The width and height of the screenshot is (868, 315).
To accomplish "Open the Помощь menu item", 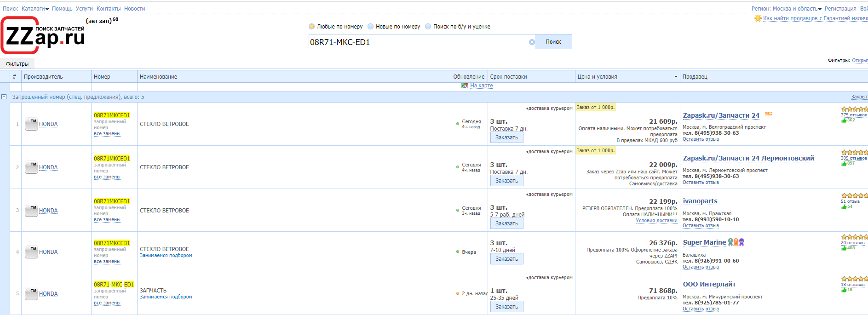I will [x=62, y=9].
